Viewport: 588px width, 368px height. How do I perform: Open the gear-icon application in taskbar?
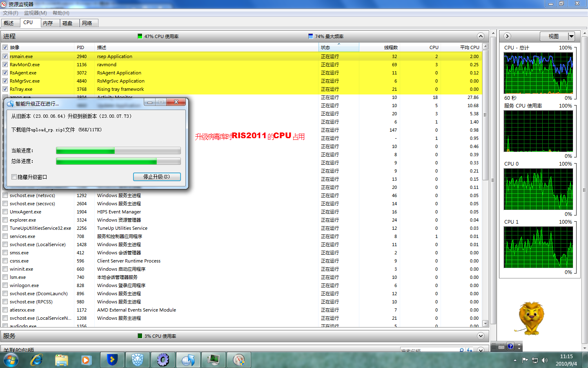click(163, 360)
